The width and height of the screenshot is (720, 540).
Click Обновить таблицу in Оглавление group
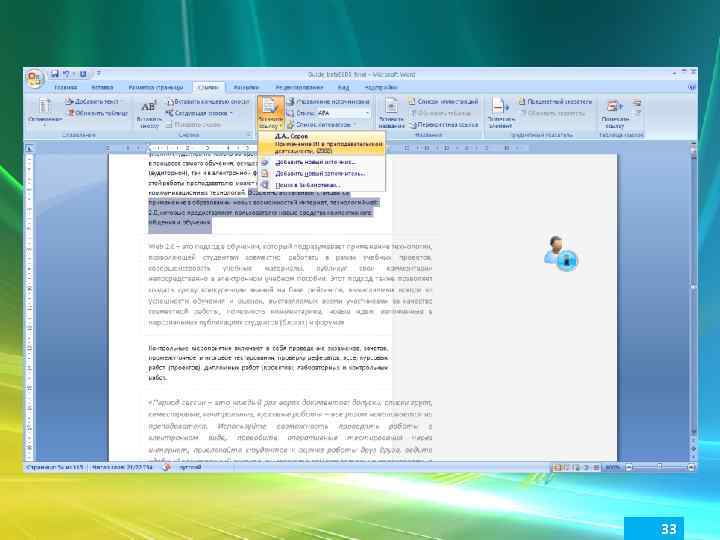[x=97, y=113]
